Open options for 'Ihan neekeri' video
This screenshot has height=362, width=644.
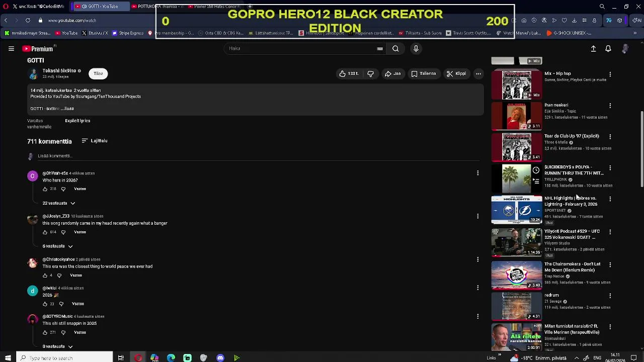pos(610,106)
